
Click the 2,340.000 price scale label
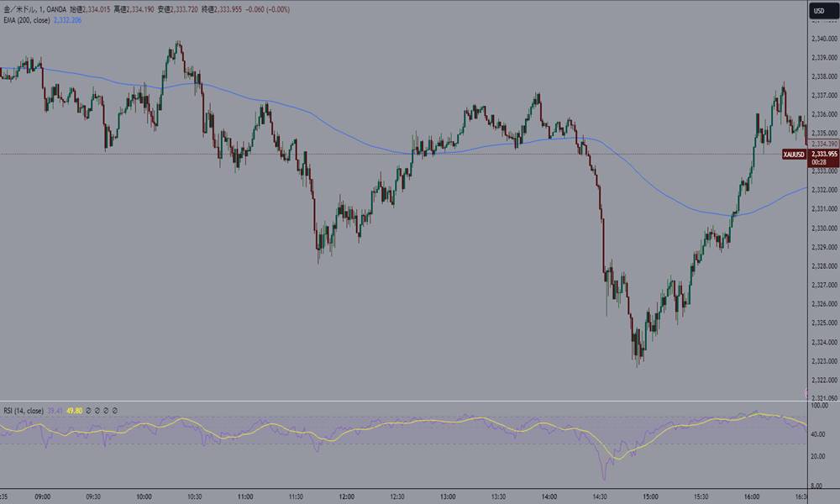point(822,38)
